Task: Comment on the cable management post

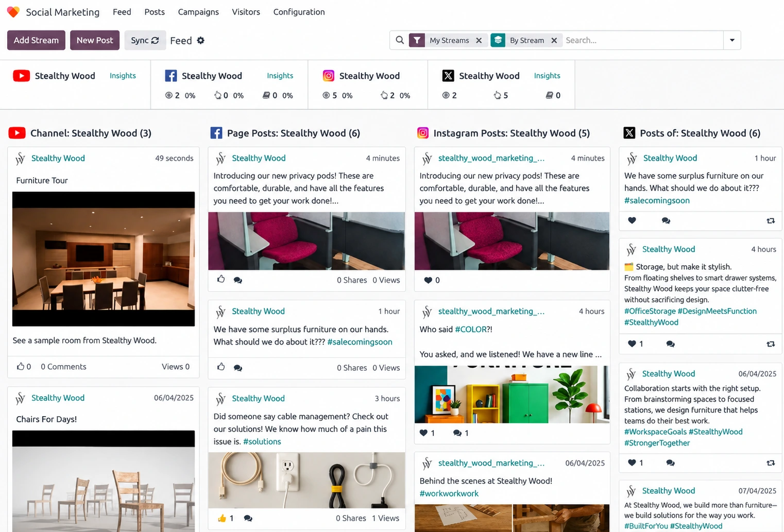Action: (x=248, y=518)
